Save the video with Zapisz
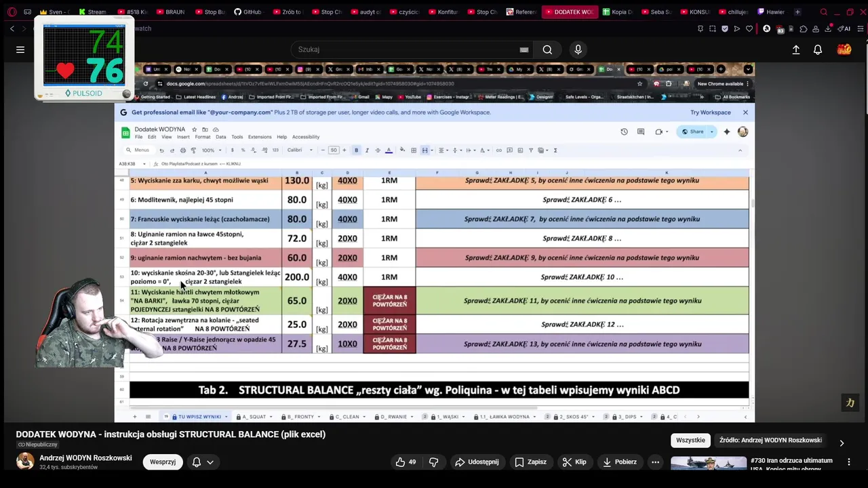 (530, 462)
